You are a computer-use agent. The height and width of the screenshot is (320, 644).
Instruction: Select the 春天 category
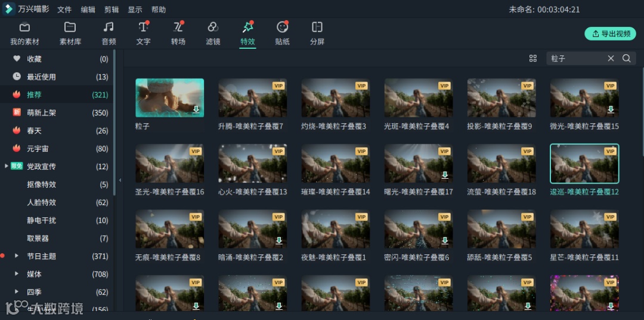click(57, 131)
